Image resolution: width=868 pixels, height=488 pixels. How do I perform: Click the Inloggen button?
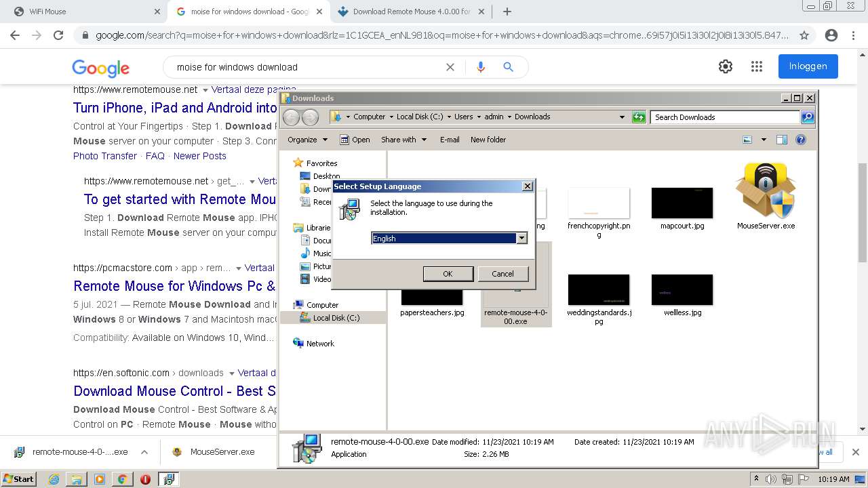point(808,66)
